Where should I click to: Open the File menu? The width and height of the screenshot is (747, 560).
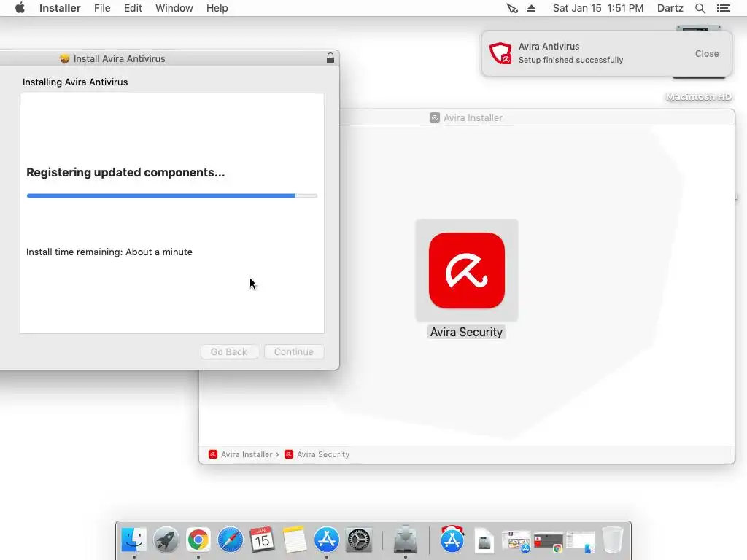pyautogui.click(x=102, y=8)
